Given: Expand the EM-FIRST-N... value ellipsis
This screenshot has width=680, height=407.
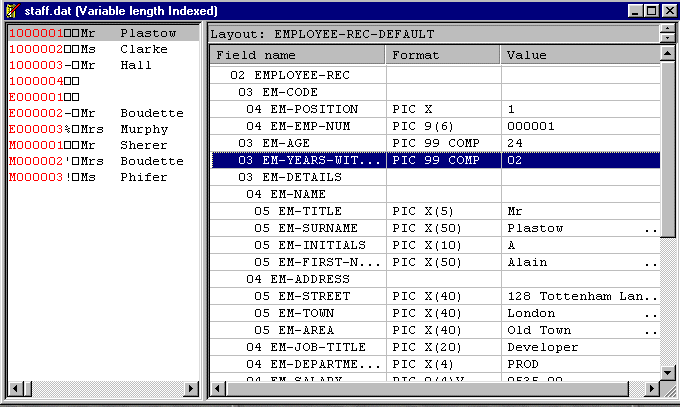Looking at the screenshot, I should 652,262.
